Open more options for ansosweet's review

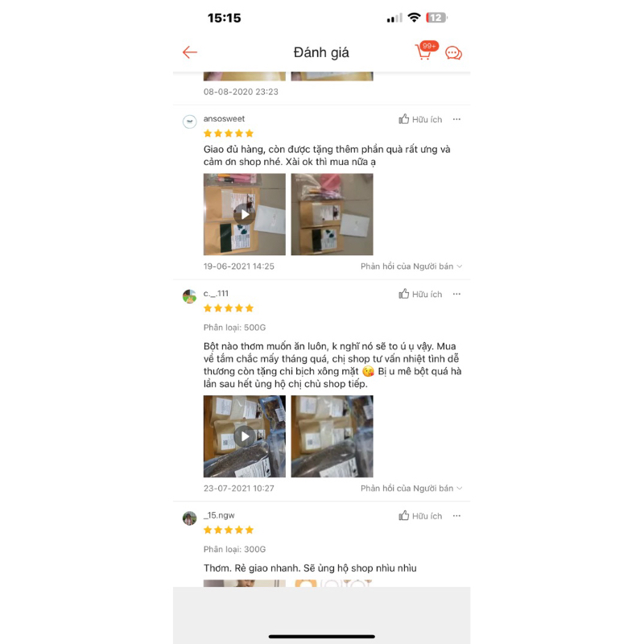pyautogui.click(x=456, y=119)
